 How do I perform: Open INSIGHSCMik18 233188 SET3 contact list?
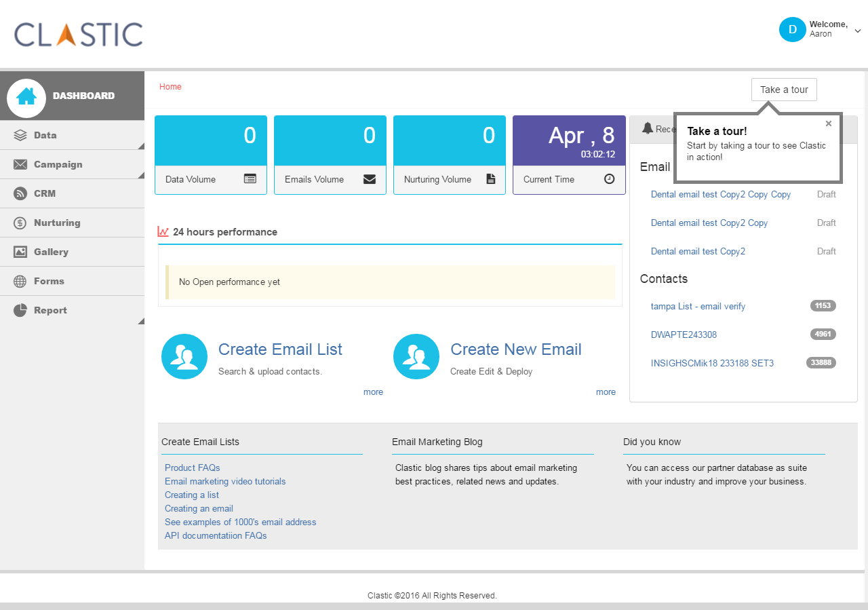click(712, 363)
